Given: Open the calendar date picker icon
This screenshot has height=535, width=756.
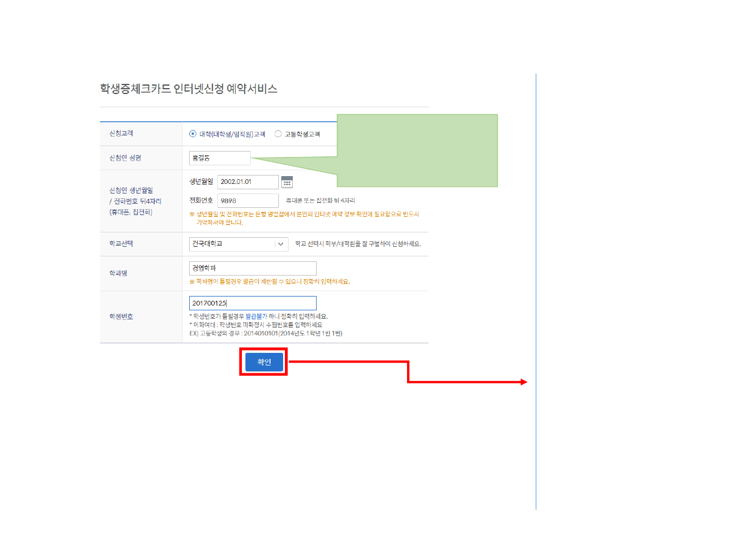Looking at the screenshot, I should (287, 182).
